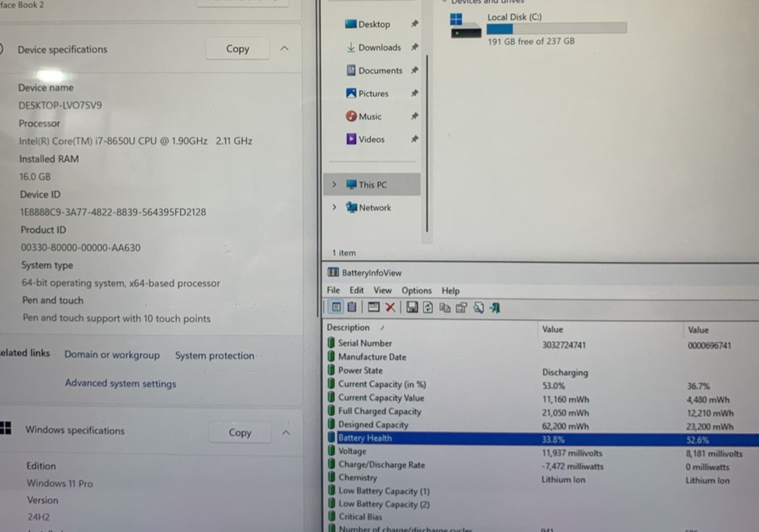
Task: Click the pin icon beside Downloads
Action: tap(414, 47)
